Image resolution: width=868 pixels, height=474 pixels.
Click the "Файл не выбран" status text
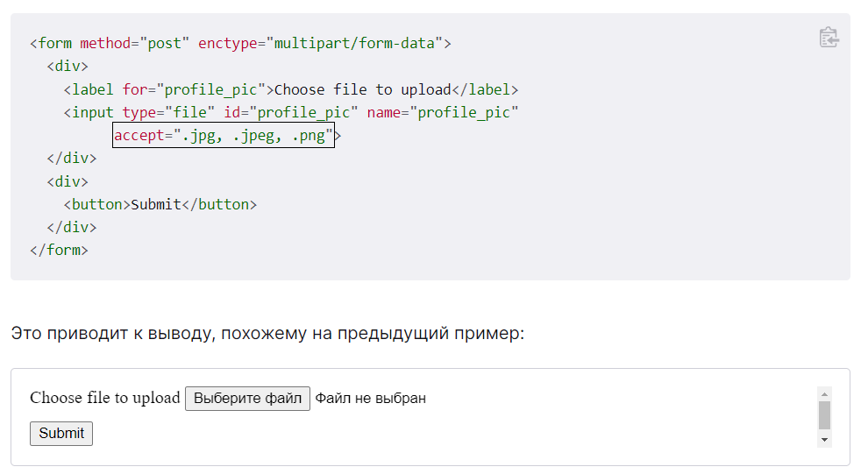pyautogui.click(x=370, y=399)
